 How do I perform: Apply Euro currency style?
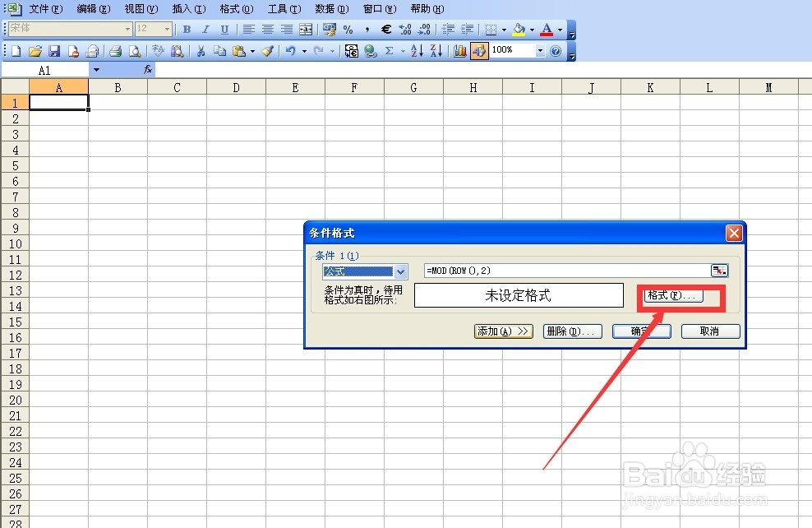[x=386, y=30]
